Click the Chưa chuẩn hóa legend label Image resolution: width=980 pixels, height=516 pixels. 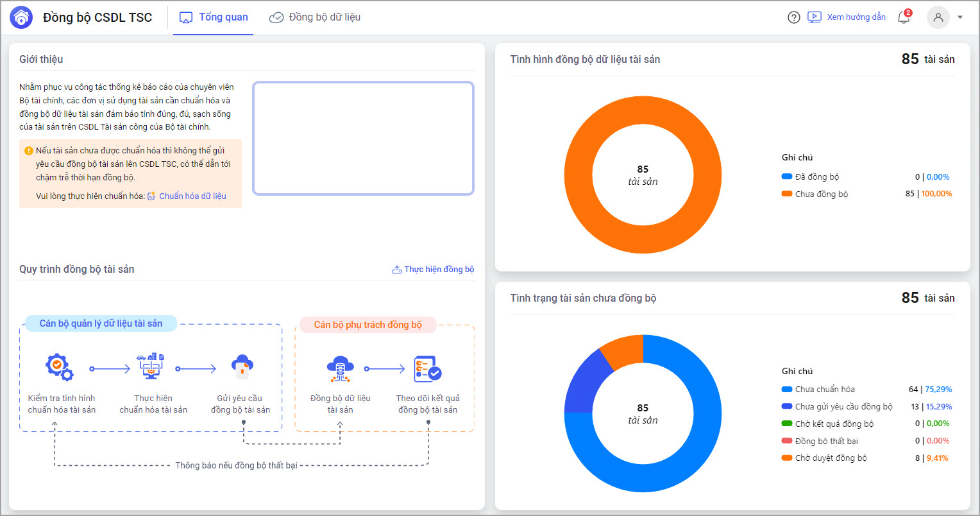825,390
